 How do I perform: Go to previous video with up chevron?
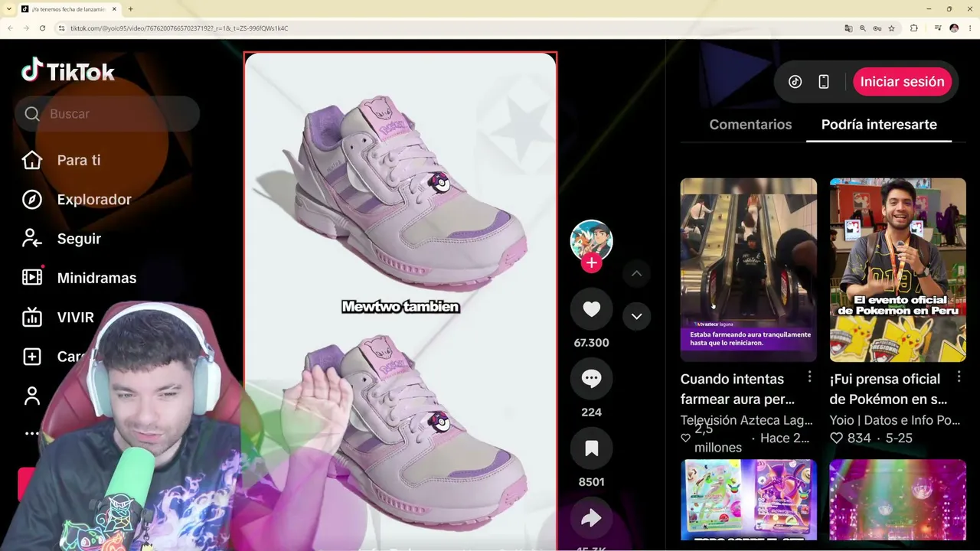(636, 273)
